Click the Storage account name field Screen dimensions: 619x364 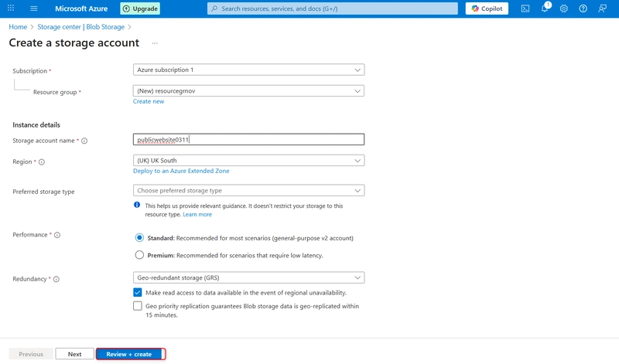[x=248, y=140]
